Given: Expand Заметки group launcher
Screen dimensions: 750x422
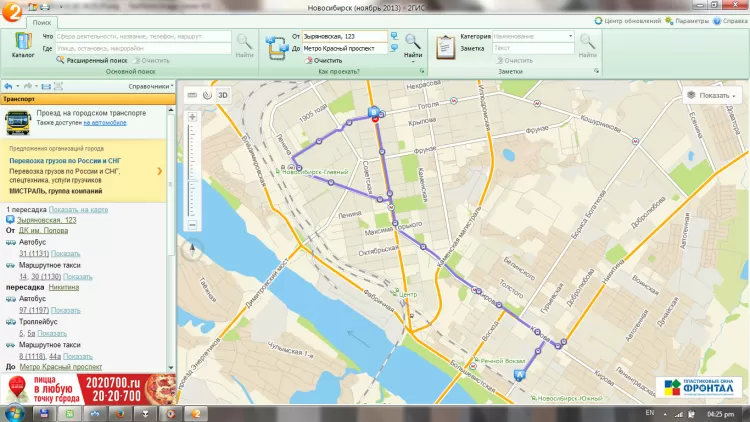Looking at the screenshot, I should [596, 71].
